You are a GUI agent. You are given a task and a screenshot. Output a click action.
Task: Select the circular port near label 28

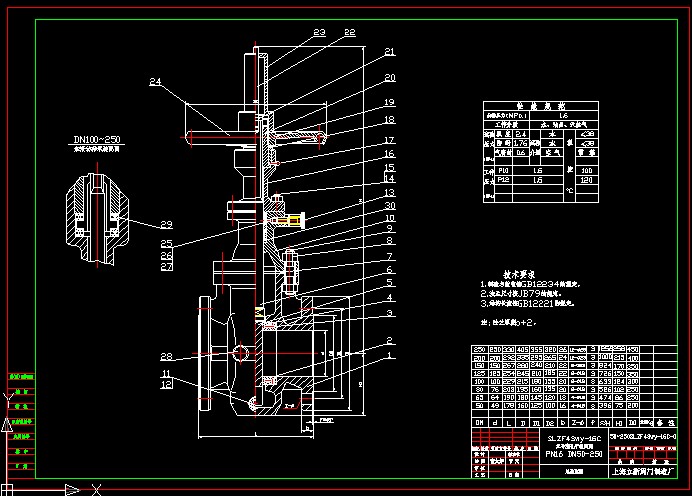241,353
